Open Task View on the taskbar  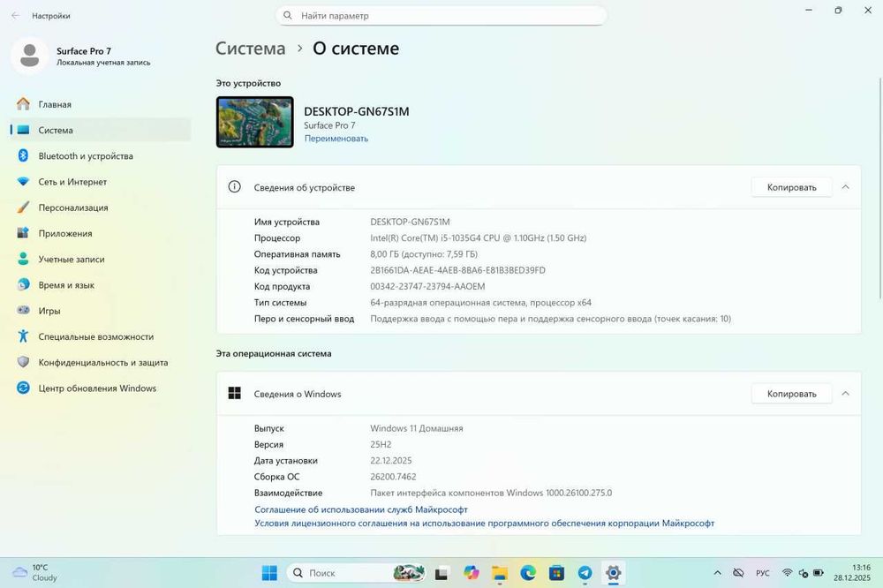point(441,573)
